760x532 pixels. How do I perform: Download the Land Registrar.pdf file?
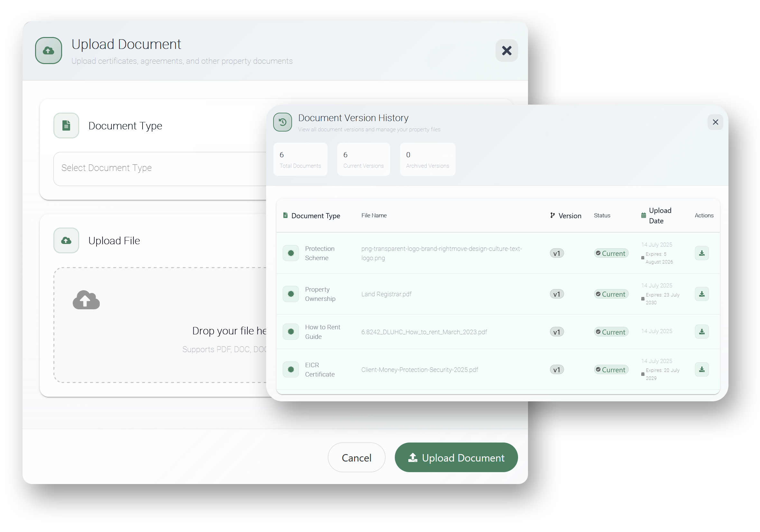701,294
